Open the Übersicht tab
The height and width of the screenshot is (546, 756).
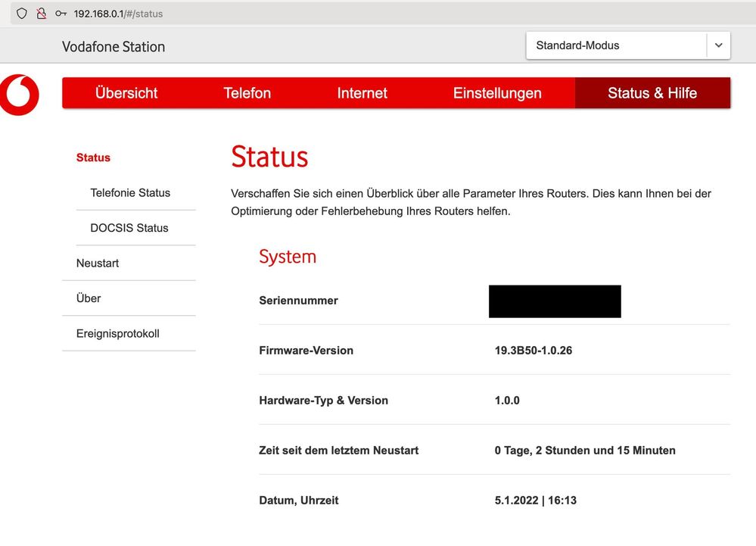tap(126, 92)
